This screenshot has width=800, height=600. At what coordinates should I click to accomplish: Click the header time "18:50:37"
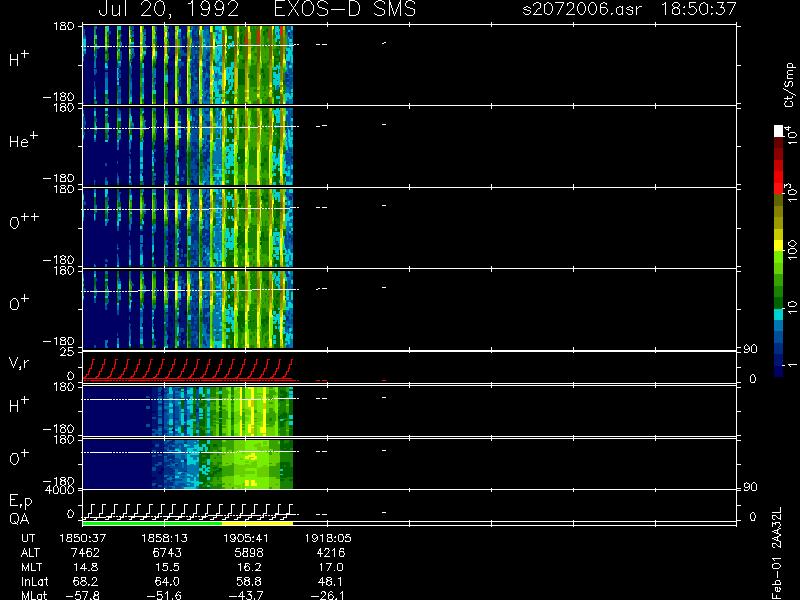click(698, 9)
